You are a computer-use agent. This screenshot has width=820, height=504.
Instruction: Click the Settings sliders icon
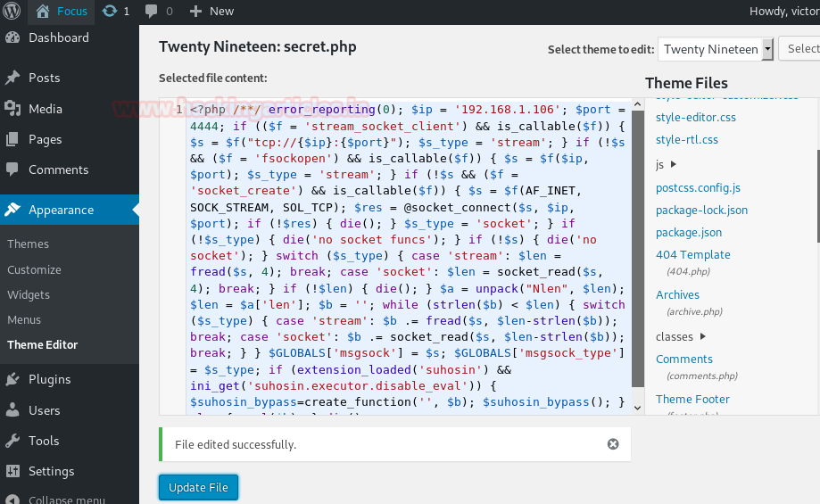pos(12,471)
